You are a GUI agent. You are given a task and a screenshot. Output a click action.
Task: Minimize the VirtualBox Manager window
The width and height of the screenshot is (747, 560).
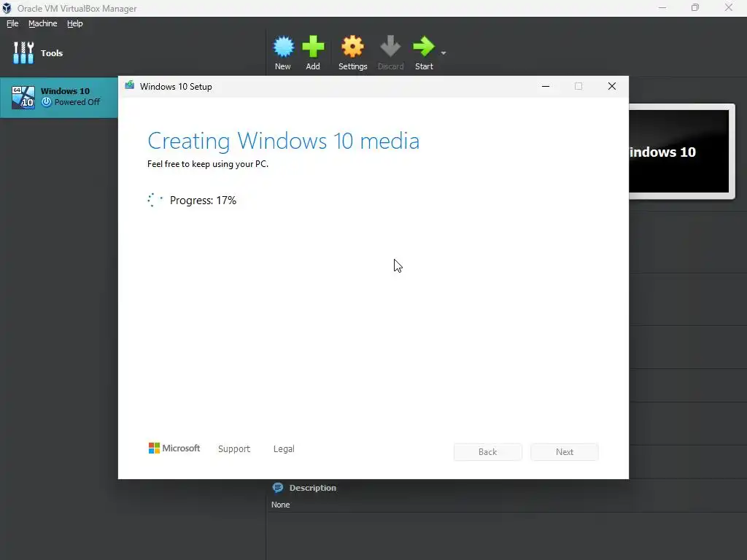click(662, 7)
